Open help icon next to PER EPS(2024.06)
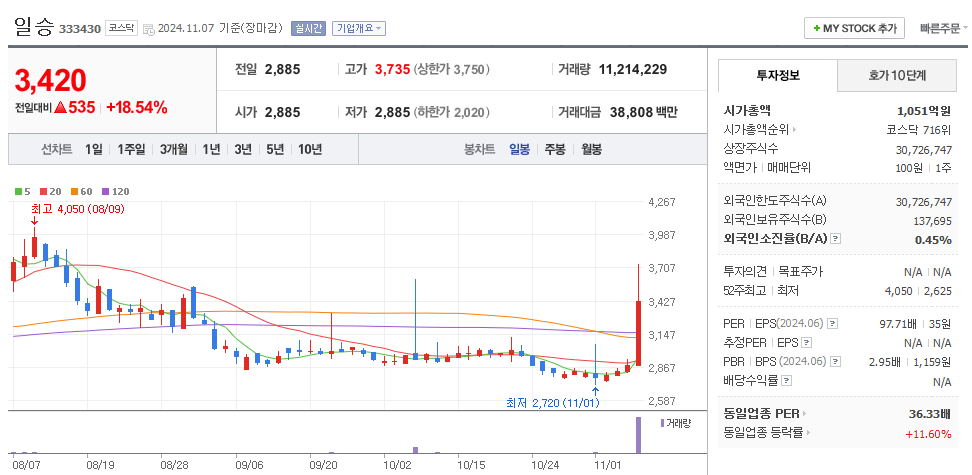The height and width of the screenshot is (475, 972). (833, 324)
